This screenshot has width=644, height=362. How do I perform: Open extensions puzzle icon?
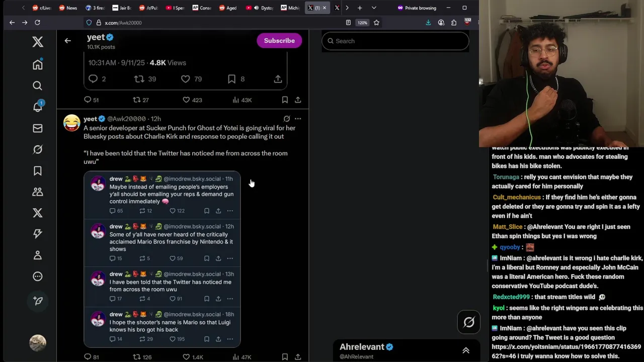pos(454,23)
